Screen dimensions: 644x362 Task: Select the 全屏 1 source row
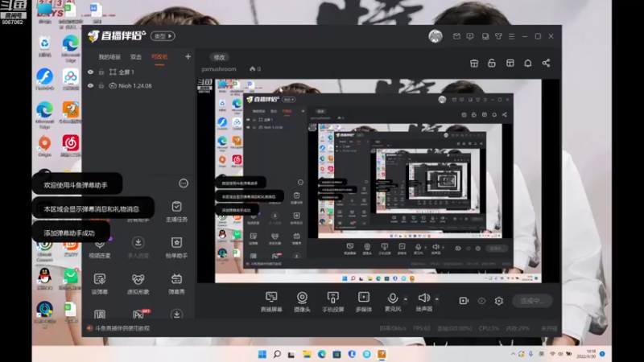138,72
